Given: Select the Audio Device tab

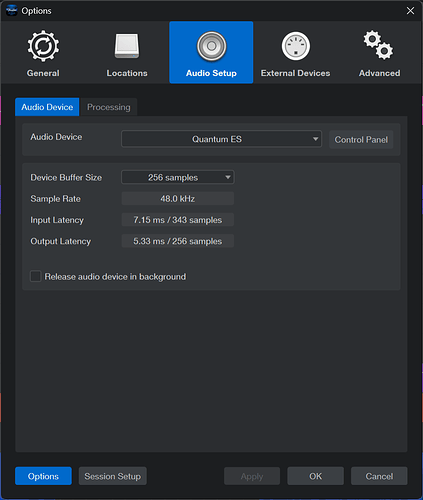Looking at the screenshot, I should [47, 107].
